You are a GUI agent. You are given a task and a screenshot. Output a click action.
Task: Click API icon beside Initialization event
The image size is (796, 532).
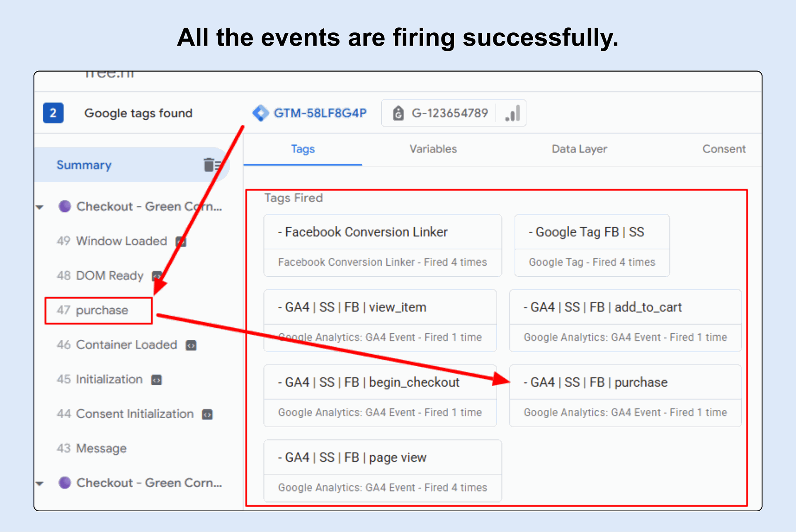pyautogui.click(x=156, y=380)
